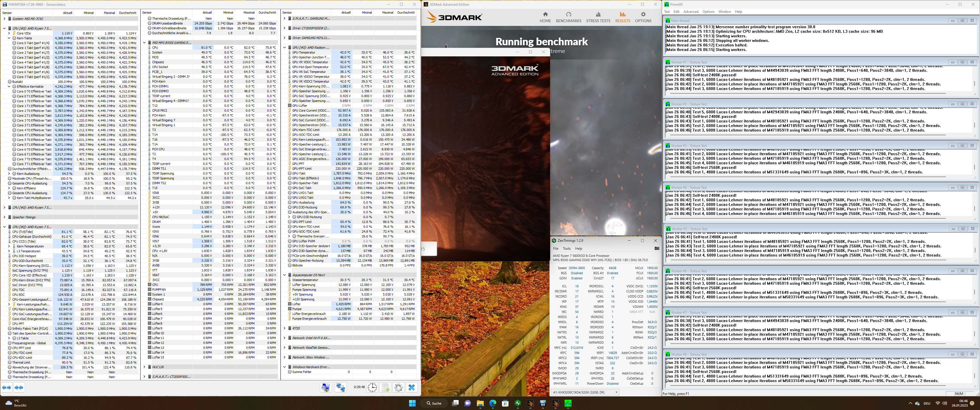Start logging with the HWiNFO log file icon

[x=385, y=388]
